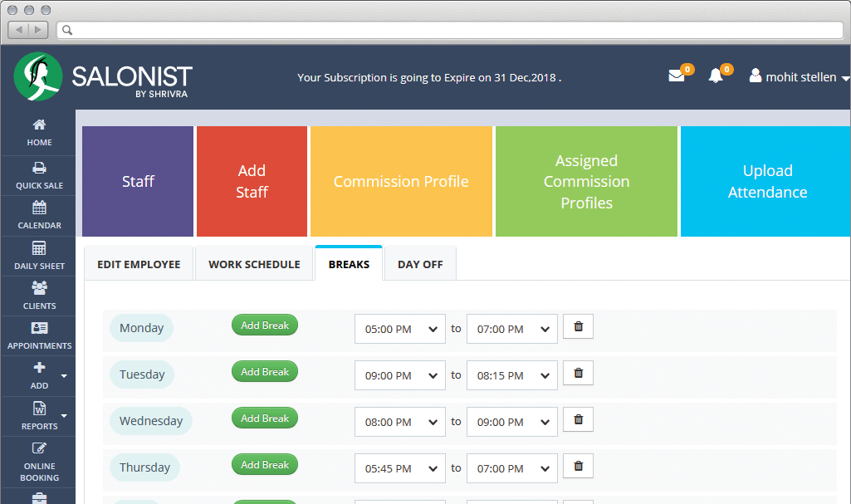This screenshot has height=504, width=851.
Task: Open Appointments in sidebar
Action: [39, 335]
